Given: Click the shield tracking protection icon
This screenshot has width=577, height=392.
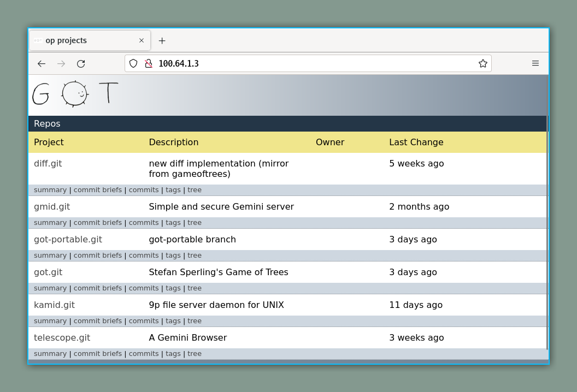Looking at the screenshot, I should pos(133,64).
